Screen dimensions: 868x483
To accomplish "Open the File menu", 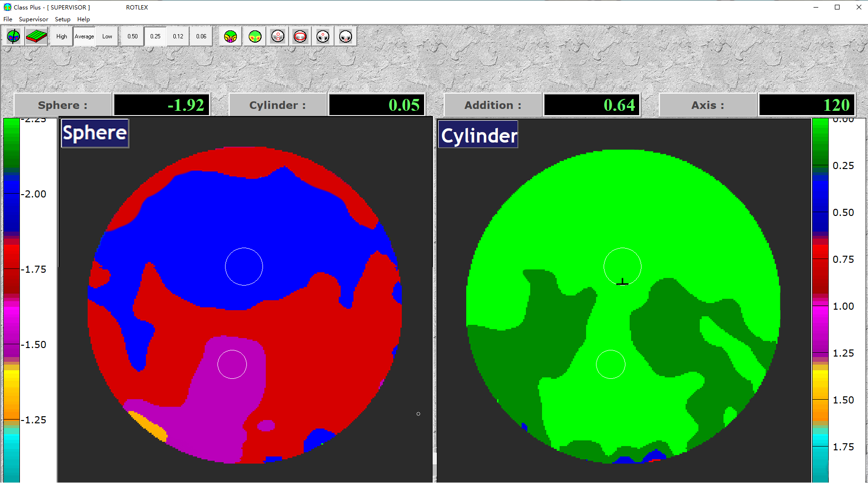I will [8, 19].
